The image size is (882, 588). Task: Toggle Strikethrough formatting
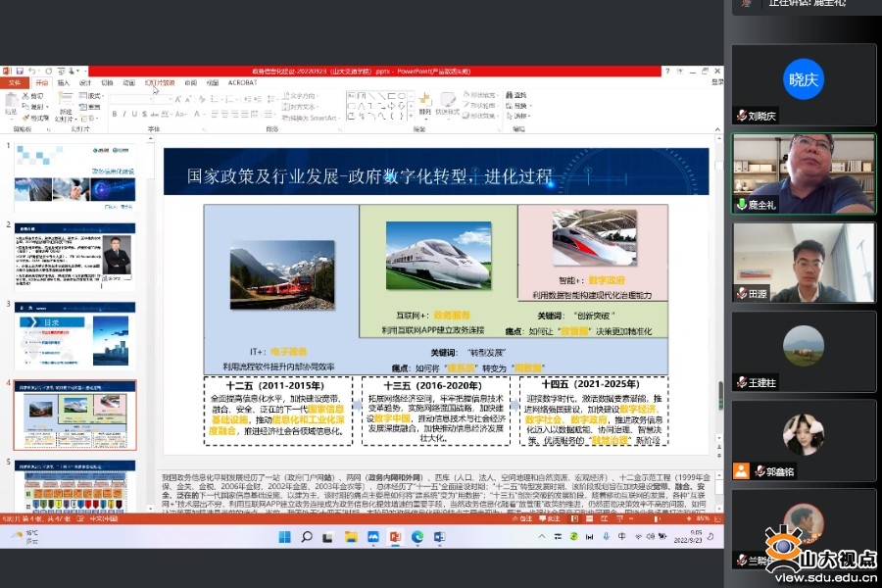[x=154, y=115]
